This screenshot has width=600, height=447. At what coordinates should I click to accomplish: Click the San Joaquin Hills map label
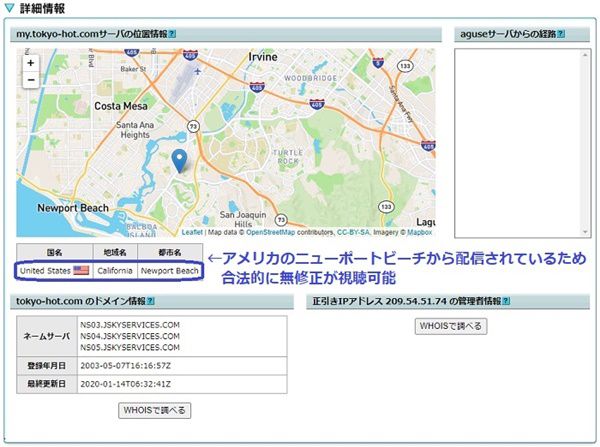tap(243, 219)
